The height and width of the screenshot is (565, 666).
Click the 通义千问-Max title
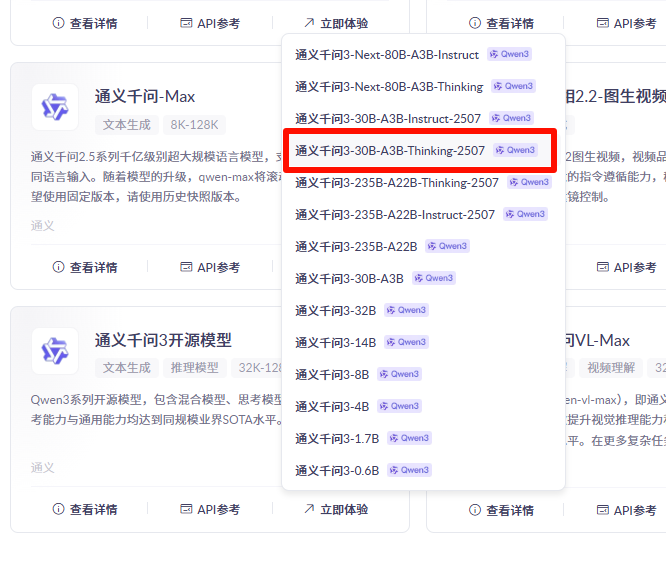145,96
